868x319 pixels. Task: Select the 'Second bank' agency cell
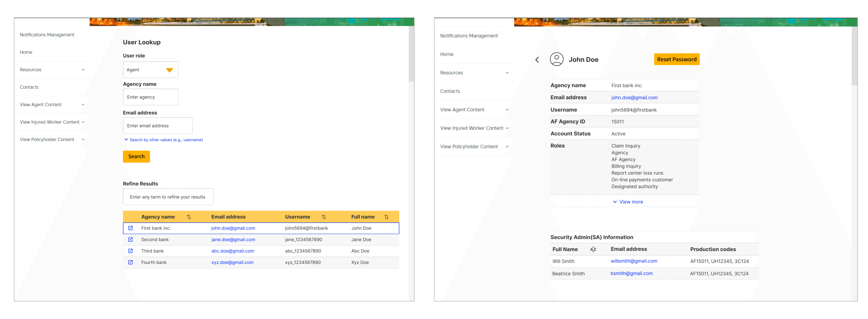pyautogui.click(x=155, y=239)
